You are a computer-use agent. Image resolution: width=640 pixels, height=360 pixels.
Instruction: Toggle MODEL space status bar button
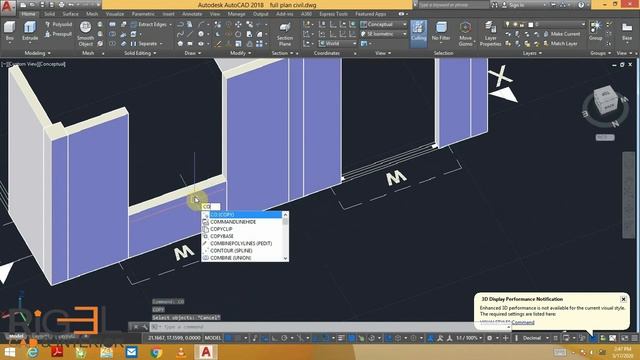tap(213, 338)
